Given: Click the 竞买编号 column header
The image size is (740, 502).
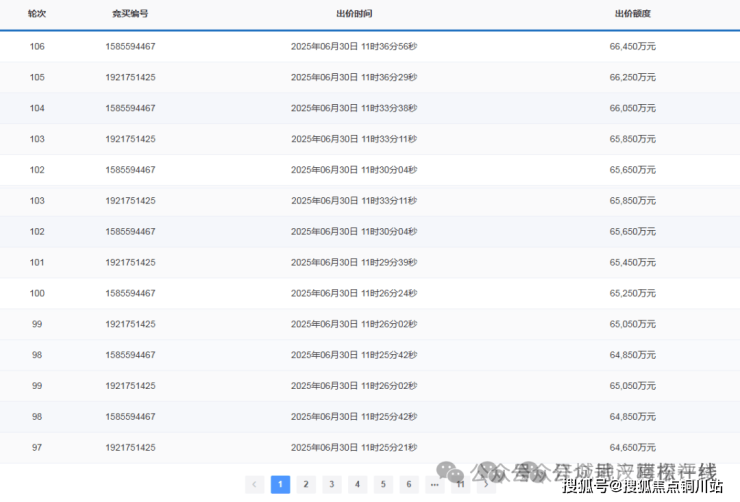Looking at the screenshot, I should click(x=130, y=15).
